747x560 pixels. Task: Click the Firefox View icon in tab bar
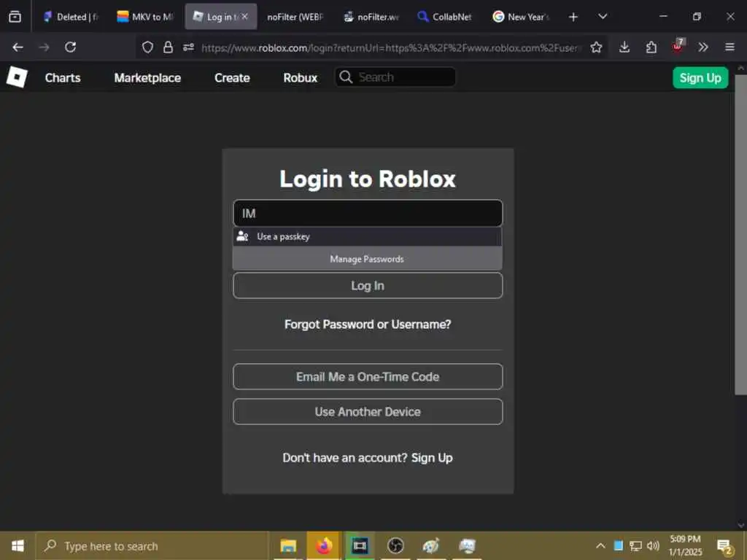click(x=15, y=17)
